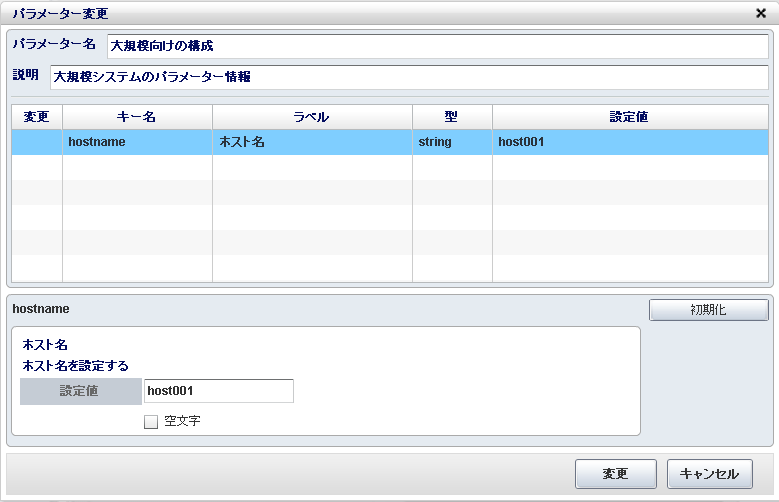Viewport: 779px width, 502px height.
Task: Click the 設定値 gray label
Action: 80,391
